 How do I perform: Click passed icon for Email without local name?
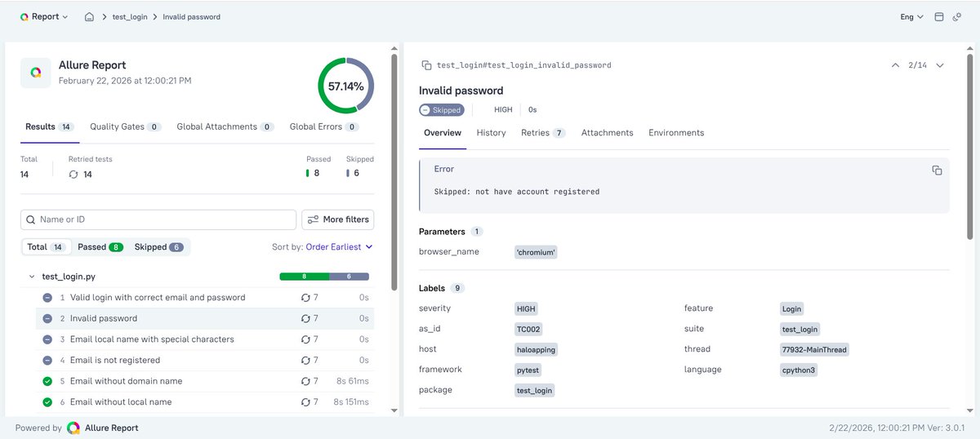47,401
